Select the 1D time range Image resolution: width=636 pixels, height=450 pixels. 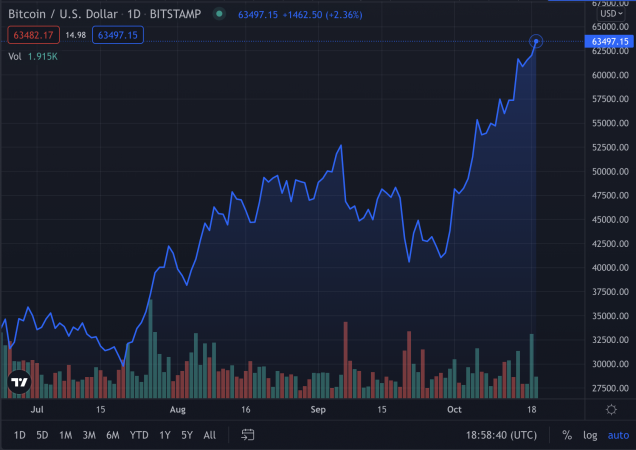pos(19,435)
